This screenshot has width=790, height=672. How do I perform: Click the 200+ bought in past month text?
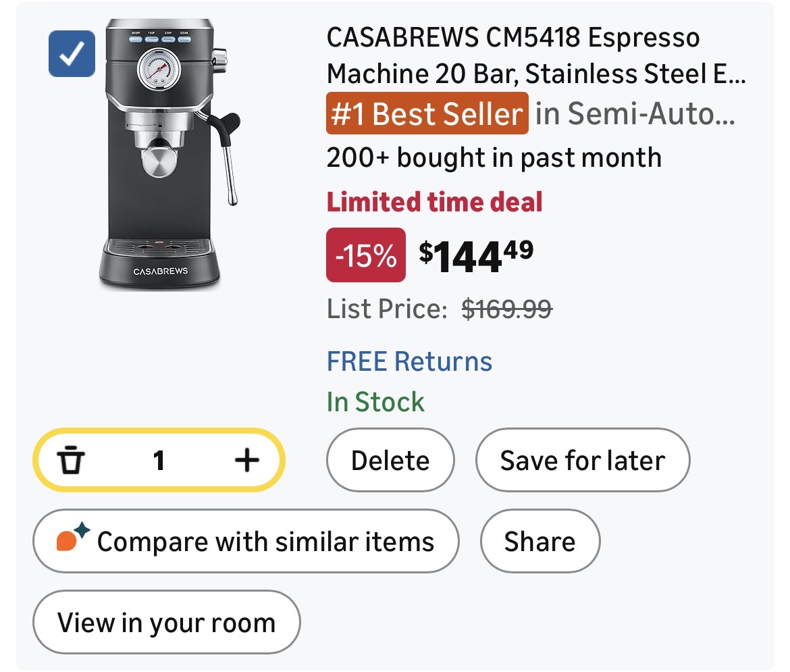(494, 158)
